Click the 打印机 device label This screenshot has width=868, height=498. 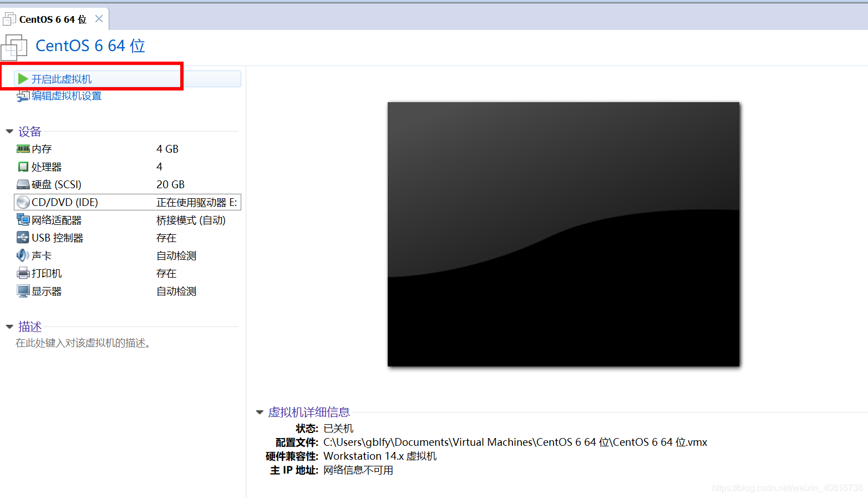tap(47, 273)
